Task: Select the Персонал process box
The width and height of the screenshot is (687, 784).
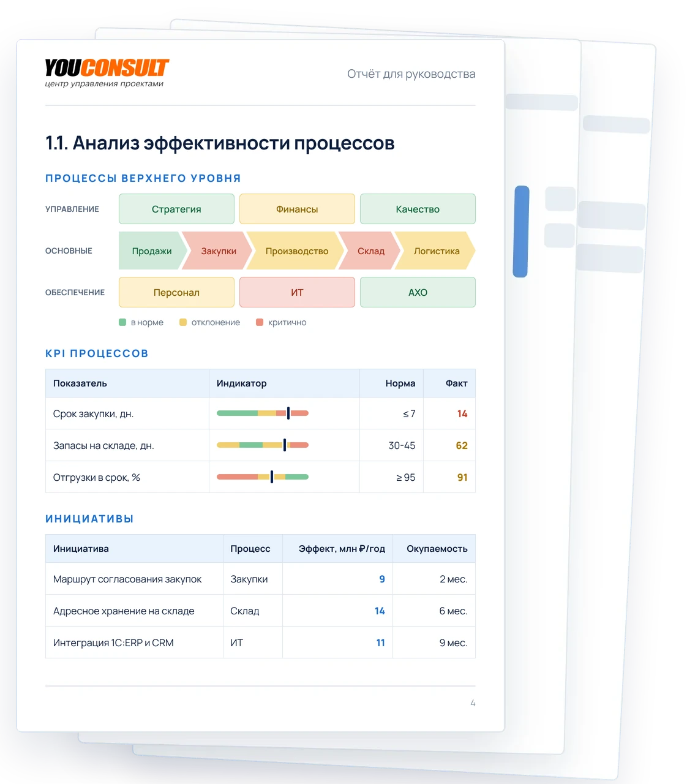Action: click(176, 292)
